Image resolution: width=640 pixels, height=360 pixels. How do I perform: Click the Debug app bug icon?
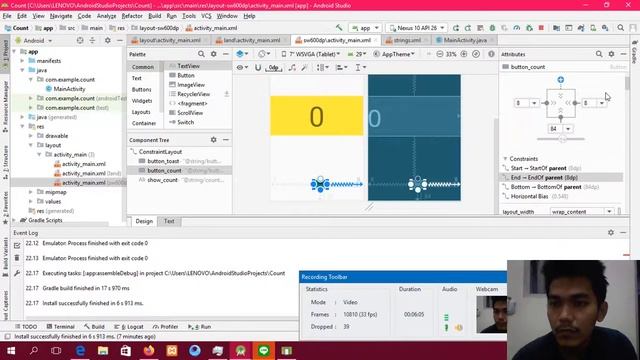(x=492, y=28)
